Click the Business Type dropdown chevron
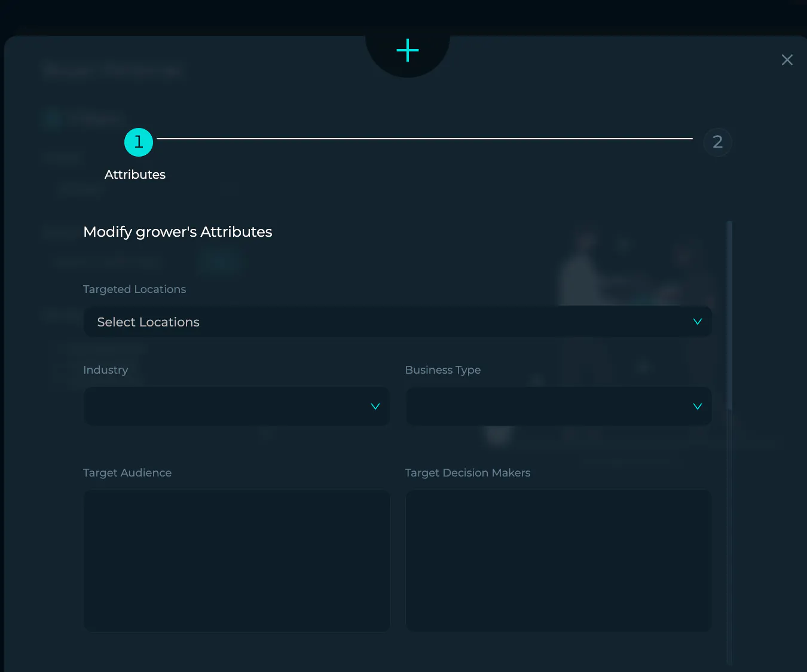The height and width of the screenshot is (672, 807). (x=697, y=407)
